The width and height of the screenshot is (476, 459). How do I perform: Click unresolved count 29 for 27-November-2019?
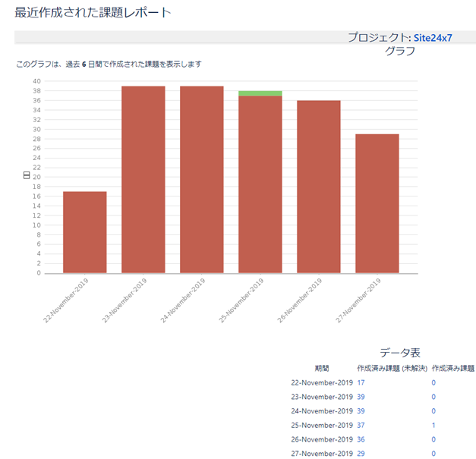[x=361, y=454]
